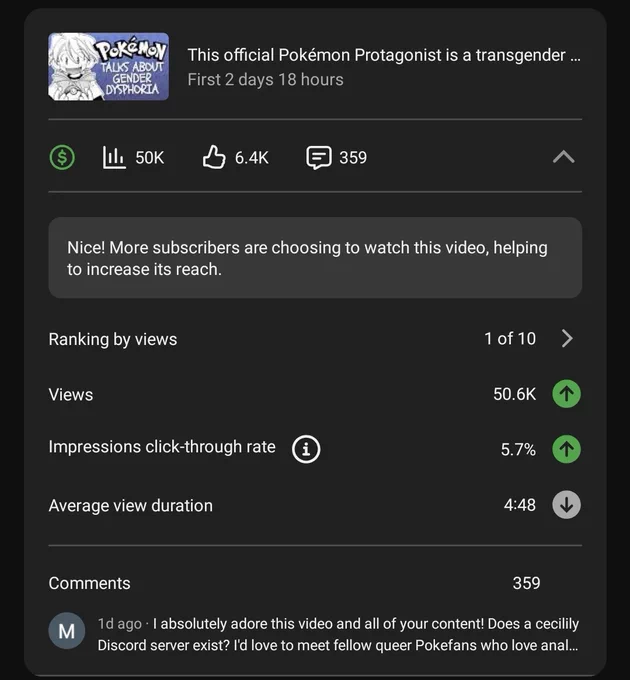Select 'First 2 days 18 hours' subtitle
The height and width of the screenshot is (680, 630).
(x=265, y=79)
